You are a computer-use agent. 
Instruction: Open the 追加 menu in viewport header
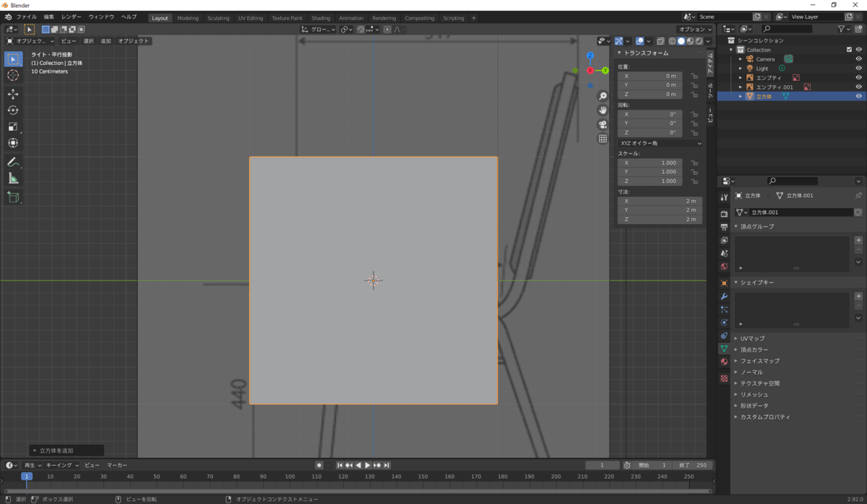106,41
